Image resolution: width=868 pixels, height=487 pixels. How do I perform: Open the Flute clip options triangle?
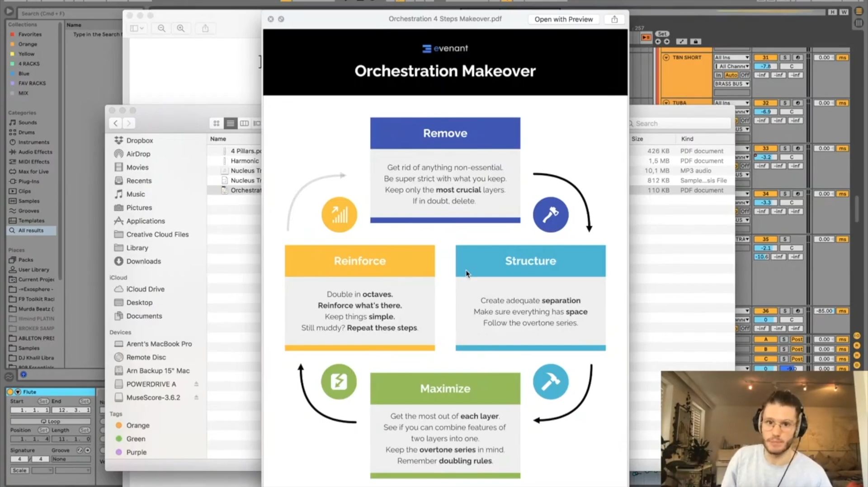click(x=18, y=392)
